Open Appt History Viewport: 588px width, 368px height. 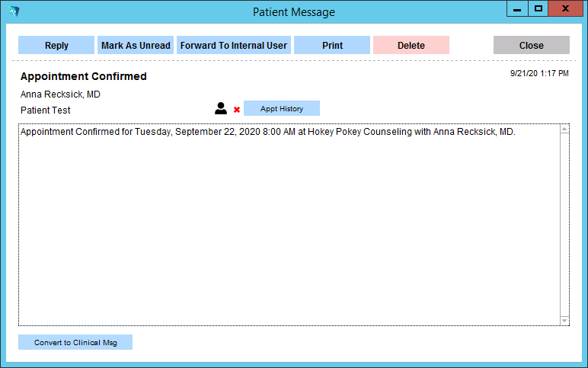[x=282, y=109]
